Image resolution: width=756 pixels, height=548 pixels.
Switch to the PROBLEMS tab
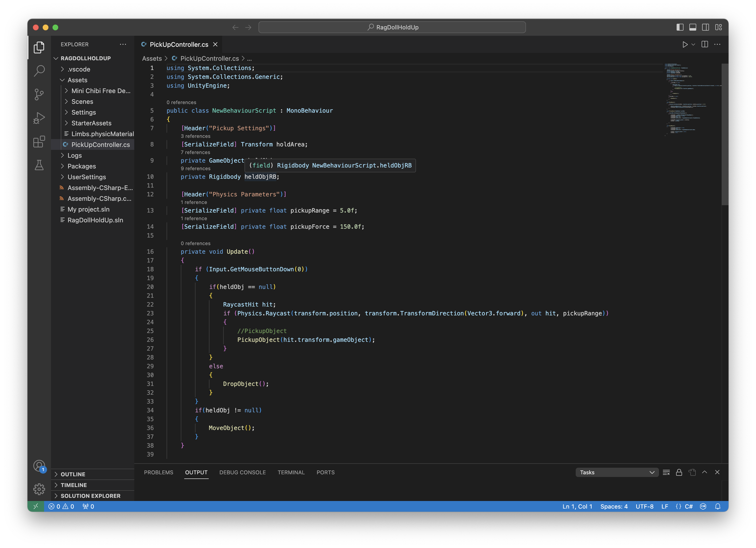[159, 472]
